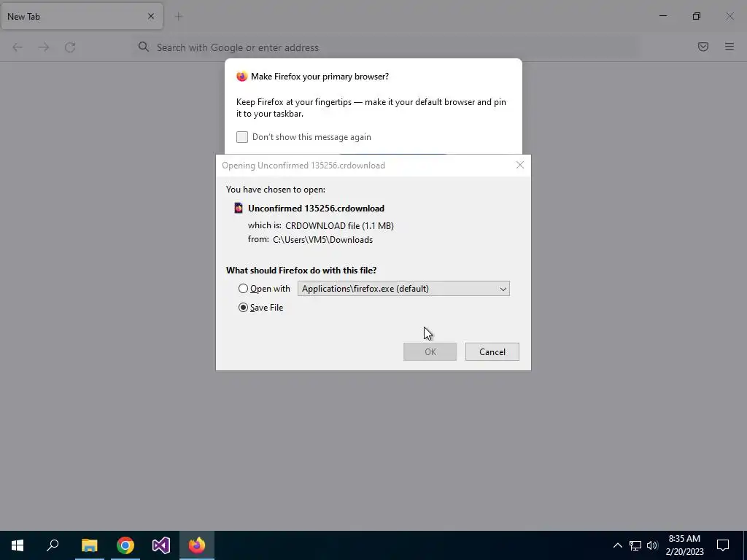Open the Windows Start menu

click(x=18, y=545)
